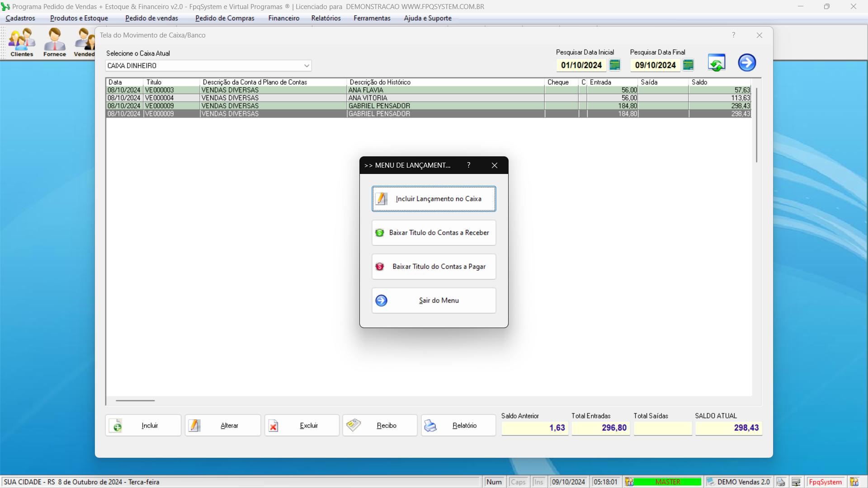This screenshot has width=868, height=488.
Task: Click the 57,63 saldo cell
Action: click(x=720, y=90)
